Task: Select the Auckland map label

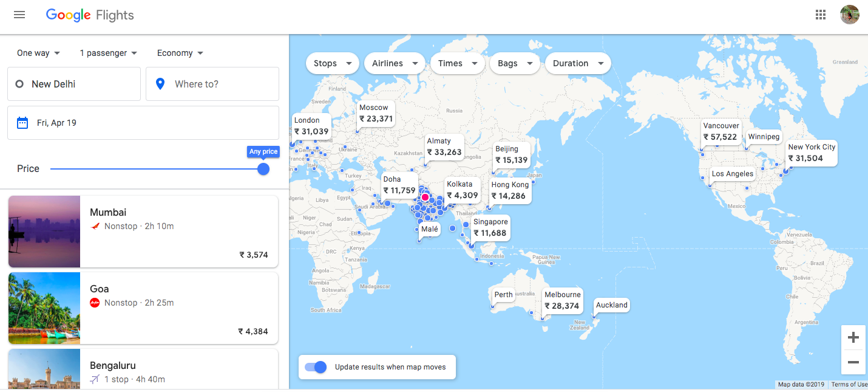Action: (612, 305)
